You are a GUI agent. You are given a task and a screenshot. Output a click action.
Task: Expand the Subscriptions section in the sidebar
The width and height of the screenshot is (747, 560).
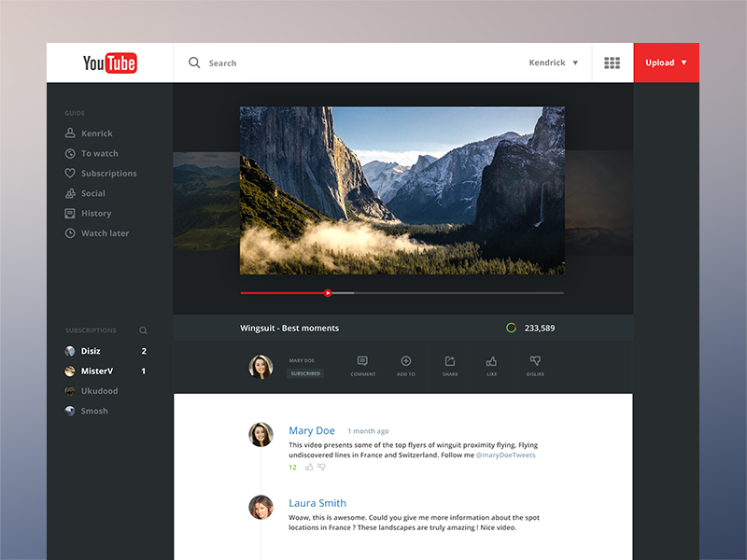(91, 329)
